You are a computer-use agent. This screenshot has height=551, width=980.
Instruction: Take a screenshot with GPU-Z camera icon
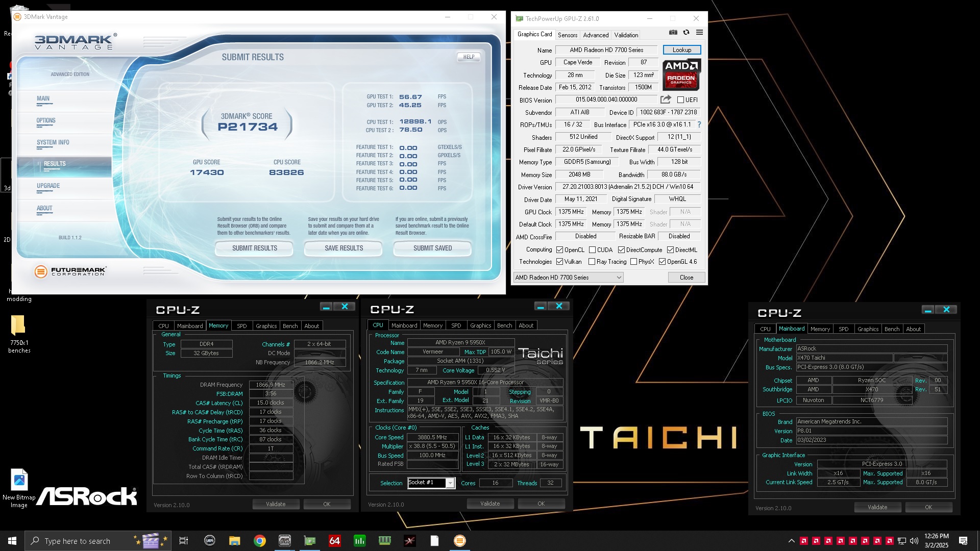(673, 33)
